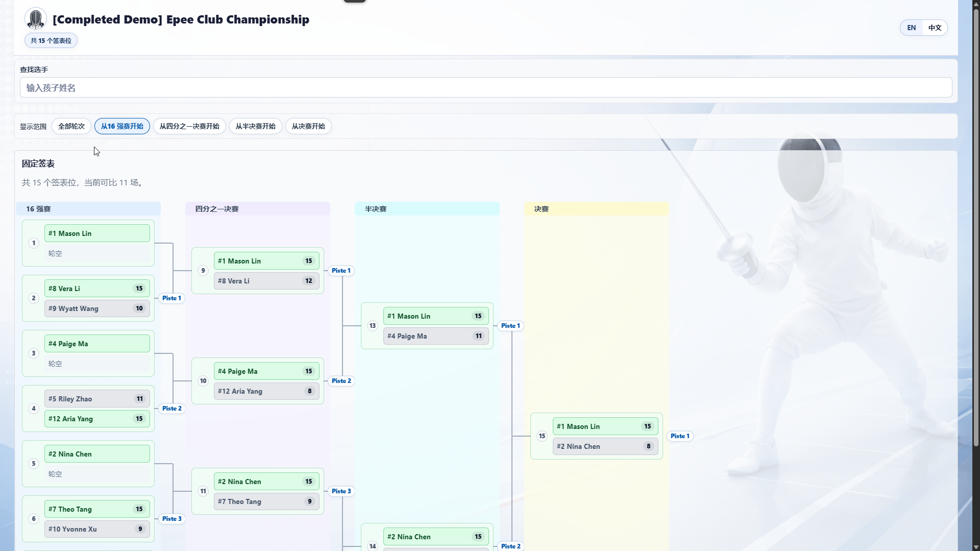Click the 半决赛 column header
Image resolution: width=980 pixels, height=551 pixels.
tap(427, 209)
